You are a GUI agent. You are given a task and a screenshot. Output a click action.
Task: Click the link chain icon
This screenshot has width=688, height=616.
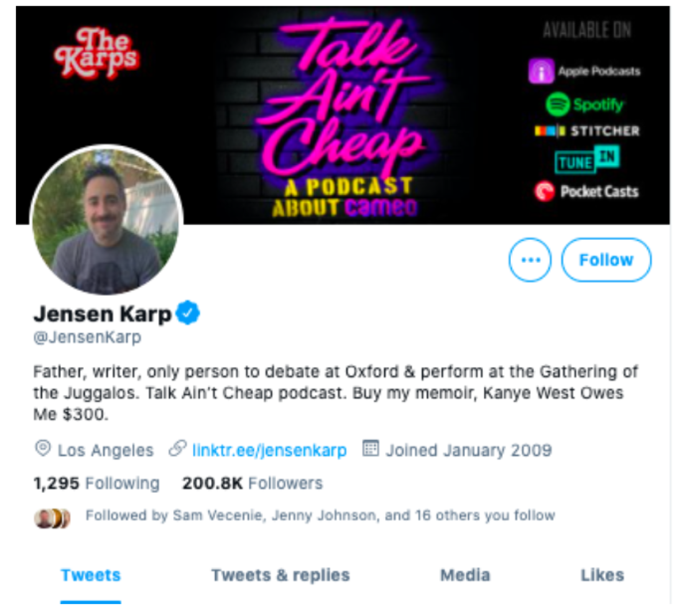click(x=177, y=449)
